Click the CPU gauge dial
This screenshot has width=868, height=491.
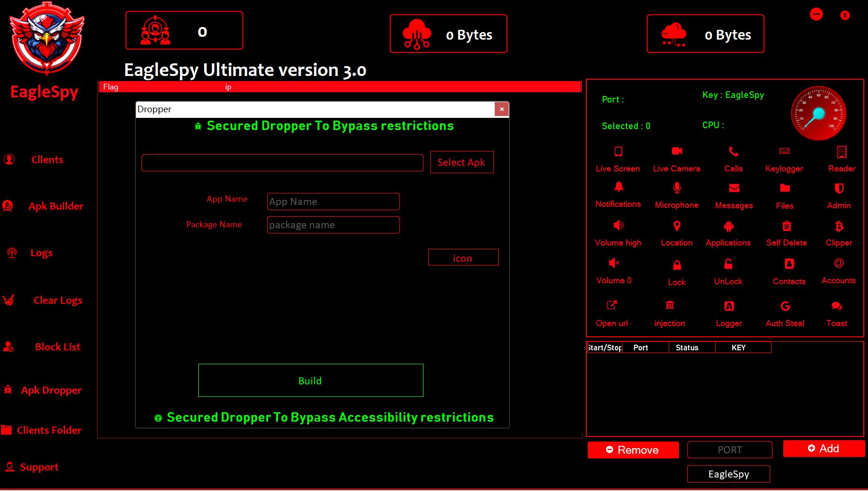[x=819, y=113]
